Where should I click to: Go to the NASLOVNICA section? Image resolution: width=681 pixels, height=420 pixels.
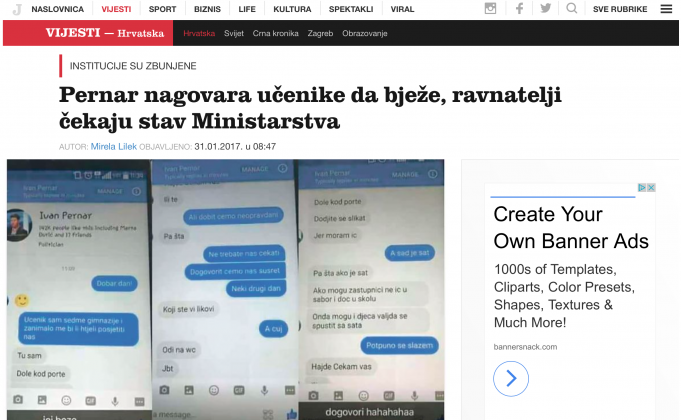coord(58,9)
